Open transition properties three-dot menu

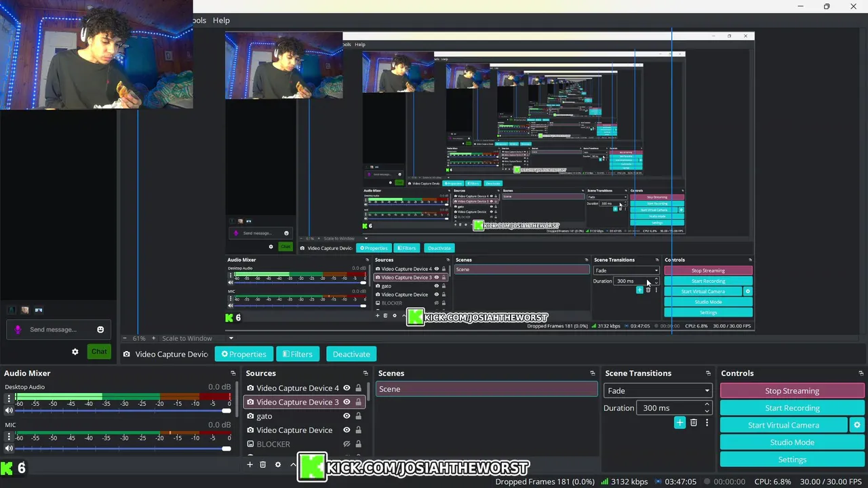[x=707, y=423]
